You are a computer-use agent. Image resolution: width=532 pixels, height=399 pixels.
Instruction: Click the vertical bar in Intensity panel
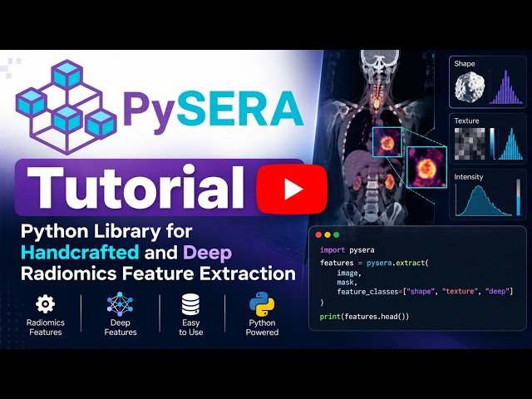(518, 197)
